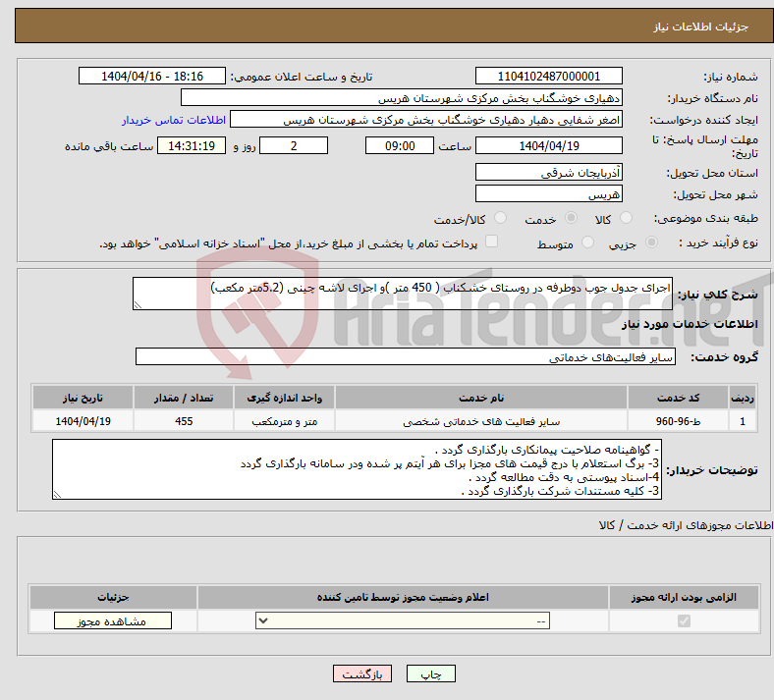774x700 pixels.
Task: Click the remaining time 14:31:19 field
Action: 192,145
